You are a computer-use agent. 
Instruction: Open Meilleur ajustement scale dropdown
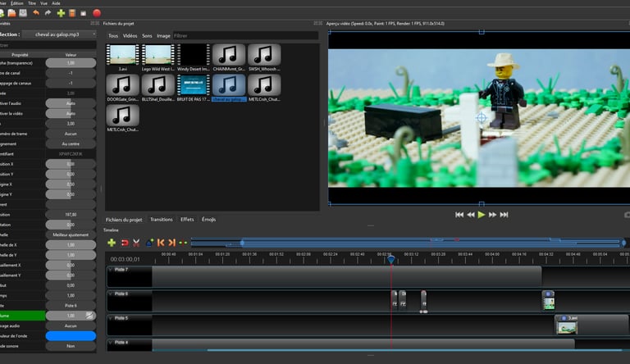coord(71,235)
